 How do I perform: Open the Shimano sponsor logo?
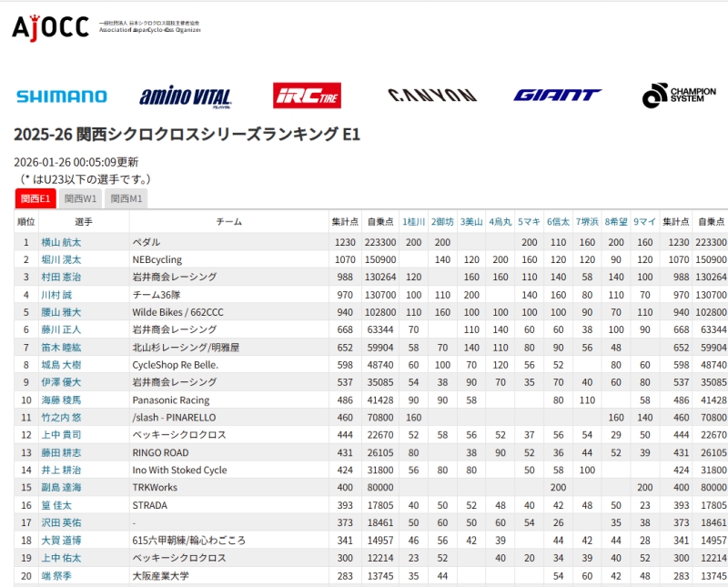tap(61, 96)
